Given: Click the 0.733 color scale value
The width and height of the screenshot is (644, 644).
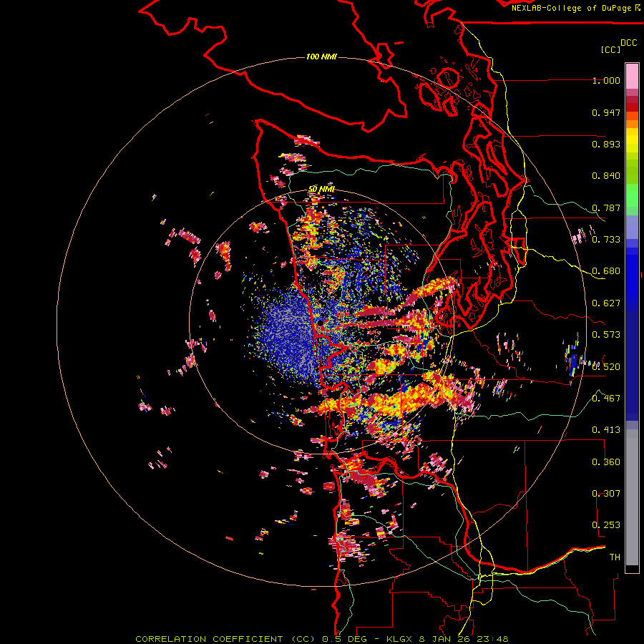Looking at the screenshot, I should coord(606,240).
